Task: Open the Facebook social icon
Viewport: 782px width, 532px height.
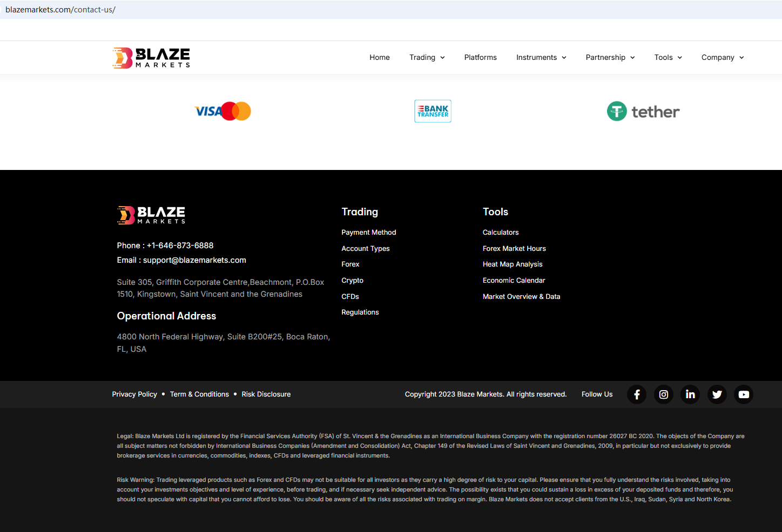Action: pyautogui.click(x=637, y=394)
